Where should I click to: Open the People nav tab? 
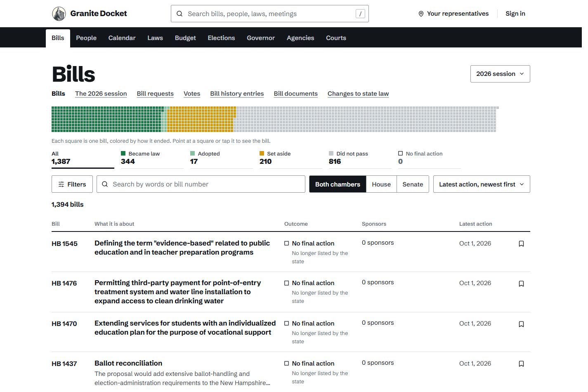pos(86,38)
